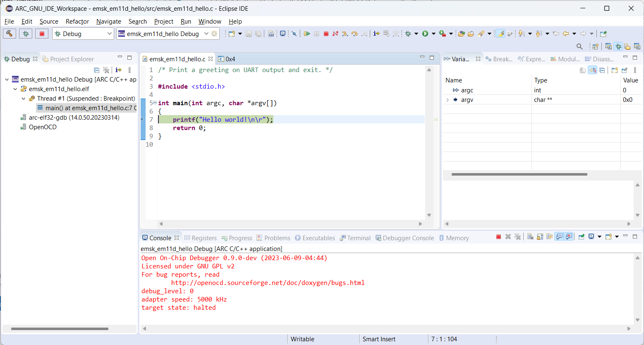The height and width of the screenshot is (345, 644).
Task: Click the Search magnifier icon
Action: [x=579, y=46]
